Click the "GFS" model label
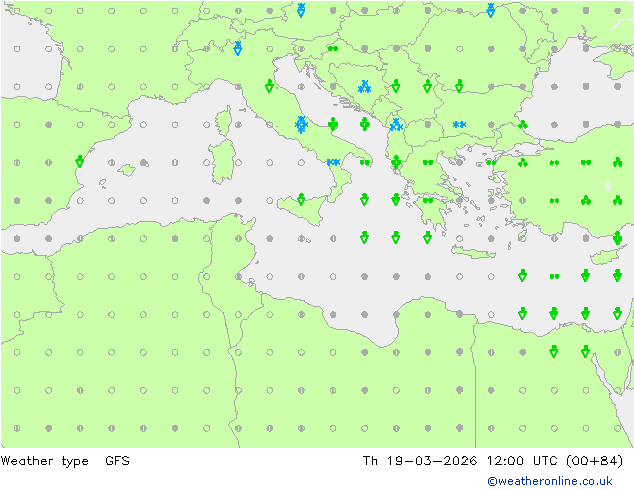 117,461
